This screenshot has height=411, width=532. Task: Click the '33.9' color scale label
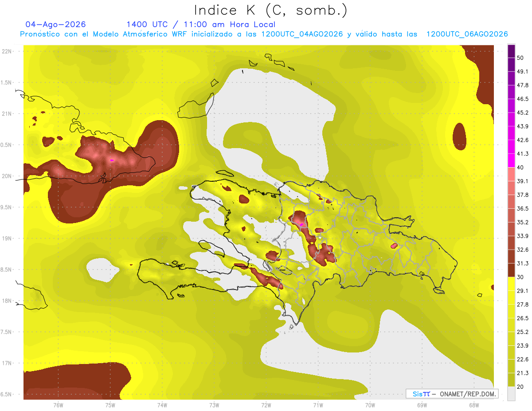click(523, 236)
